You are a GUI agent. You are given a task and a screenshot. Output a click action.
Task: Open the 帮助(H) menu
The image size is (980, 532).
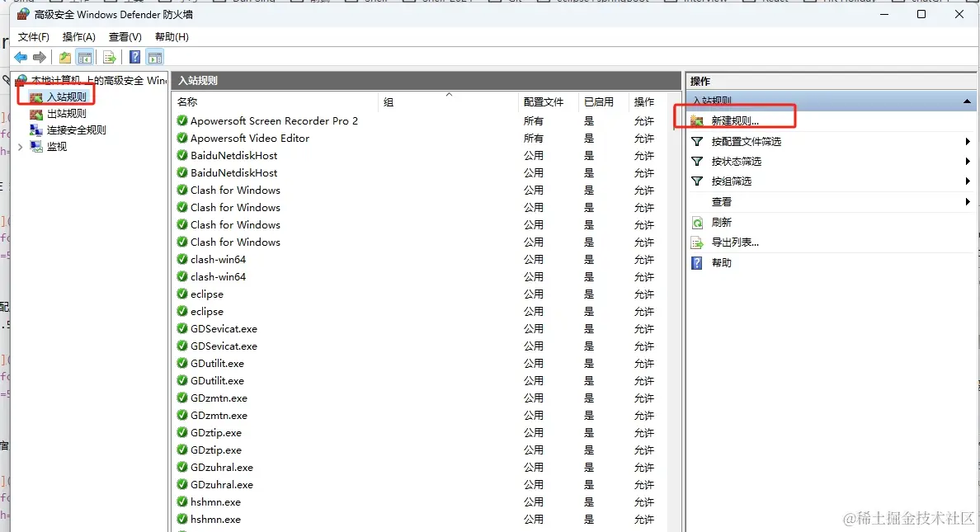pyautogui.click(x=172, y=37)
